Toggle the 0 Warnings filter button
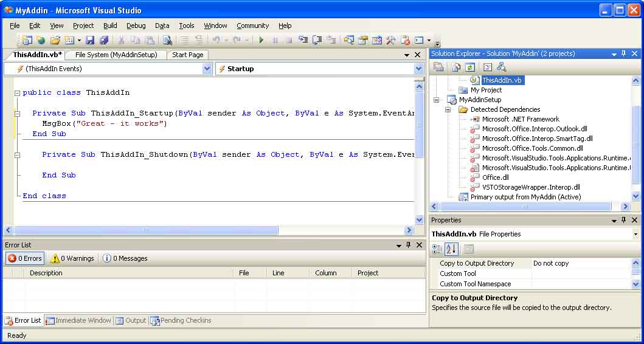Viewport: 644px width, 344px height. (x=72, y=258)
